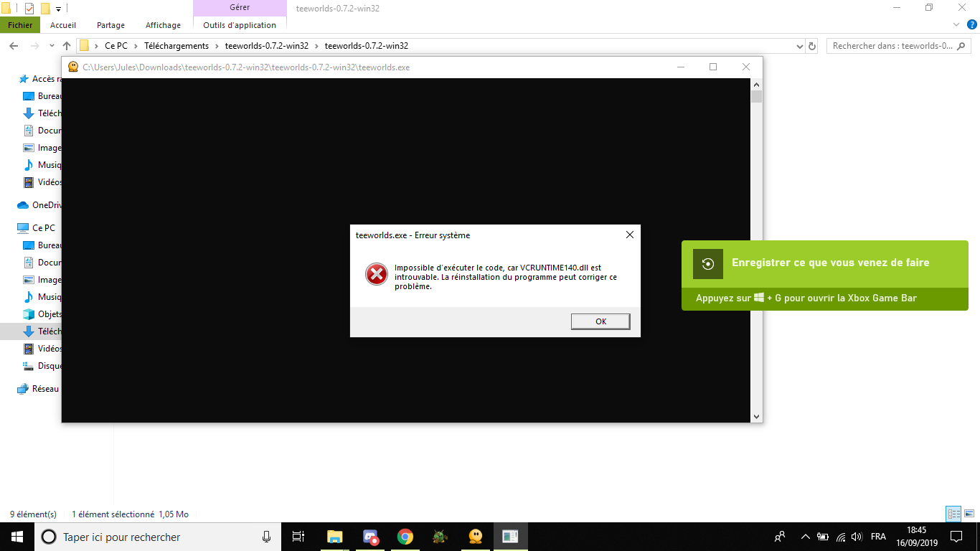Go back with the Back arrow

click(x=14, y=46)
